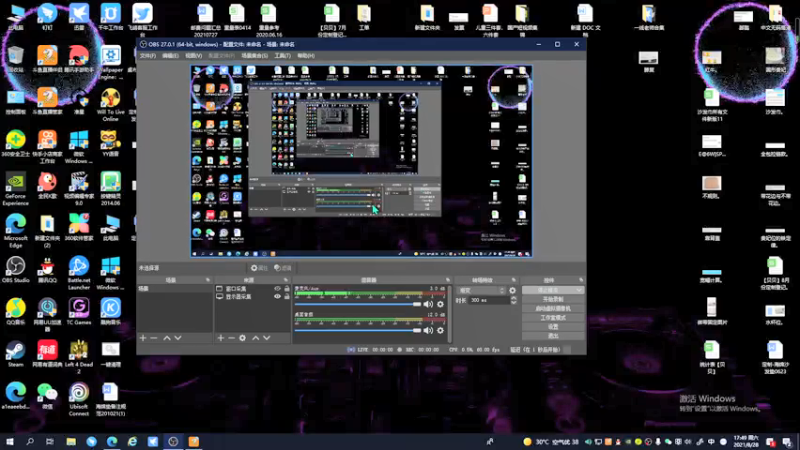Image resolution: width=800 pixels, height=450 pixels.
Task: Open File Explorer from the taskbar
Action: coord(71,441)
